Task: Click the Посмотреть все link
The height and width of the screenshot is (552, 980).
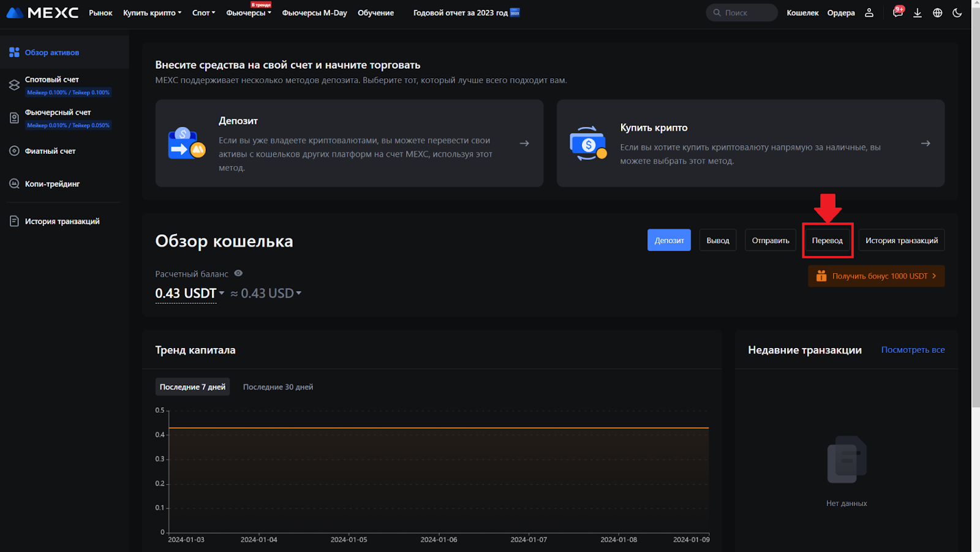Action: (x=913, y=350)
